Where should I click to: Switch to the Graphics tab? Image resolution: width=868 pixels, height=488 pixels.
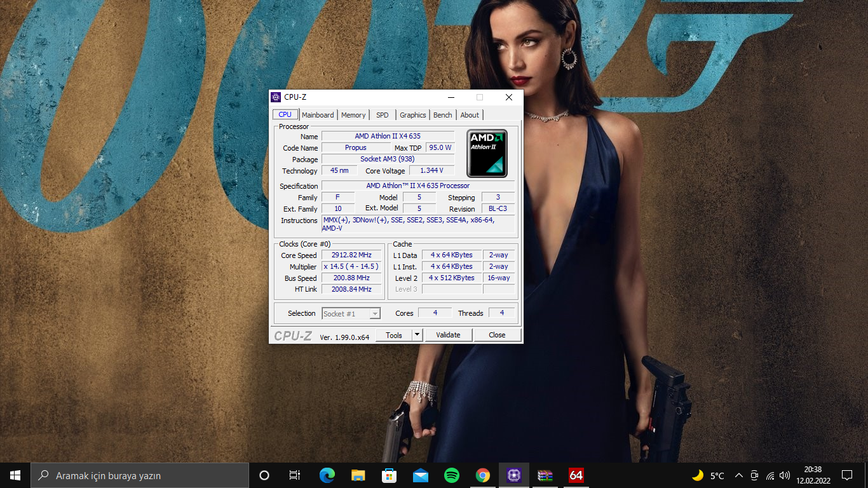(413, 115)
